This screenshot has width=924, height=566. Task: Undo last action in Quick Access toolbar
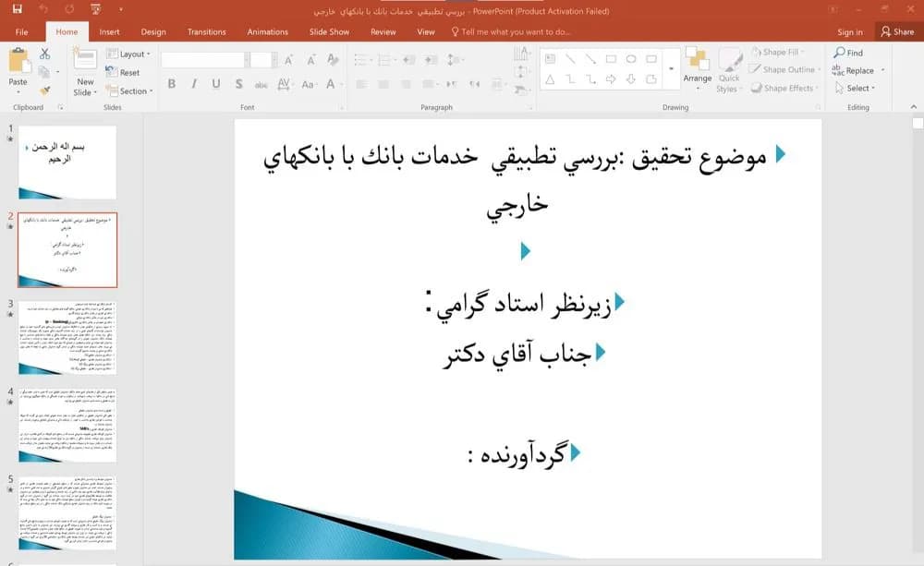click(43, 9)
